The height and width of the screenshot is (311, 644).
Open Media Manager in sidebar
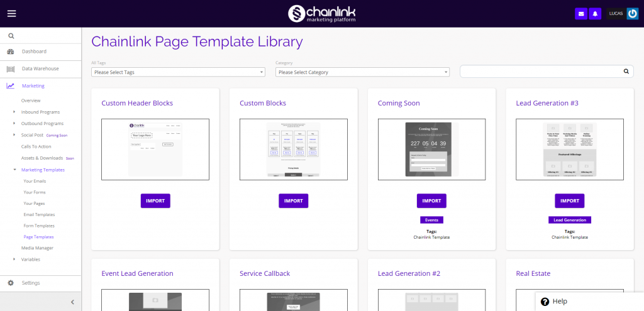(37, 248)
